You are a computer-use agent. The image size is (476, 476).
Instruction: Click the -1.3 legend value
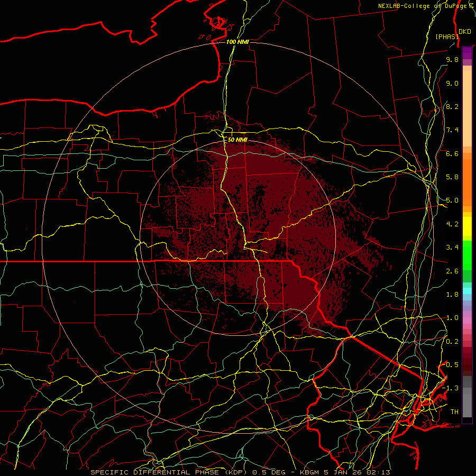pos(451,388)
